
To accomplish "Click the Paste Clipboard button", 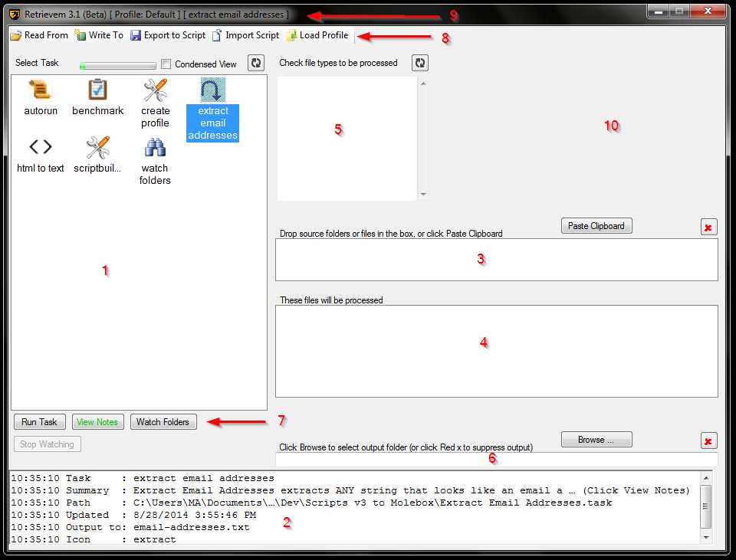I will 596,226.
